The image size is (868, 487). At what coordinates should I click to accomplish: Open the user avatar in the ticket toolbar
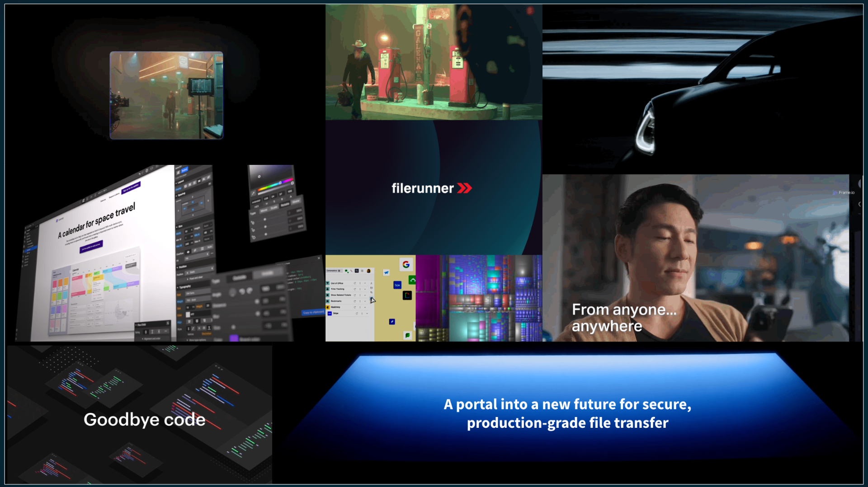[x=368, y=271]
